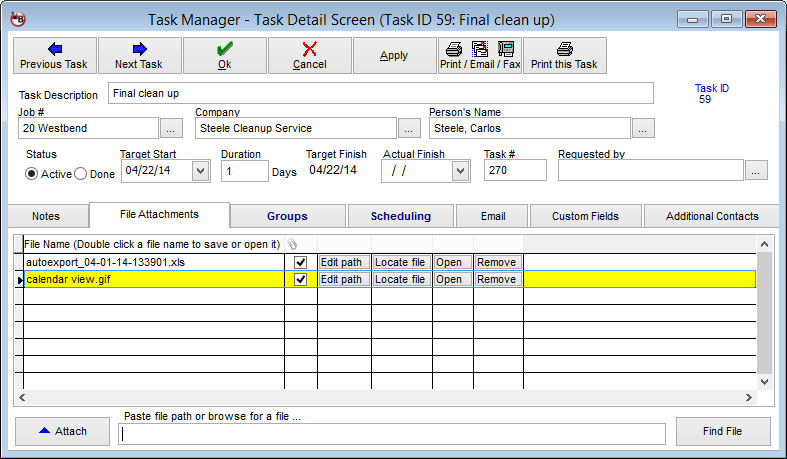Toggle checkbox for calendar view.gif
The height and width of the screenshot is (459, 787).
click(300, 280)
